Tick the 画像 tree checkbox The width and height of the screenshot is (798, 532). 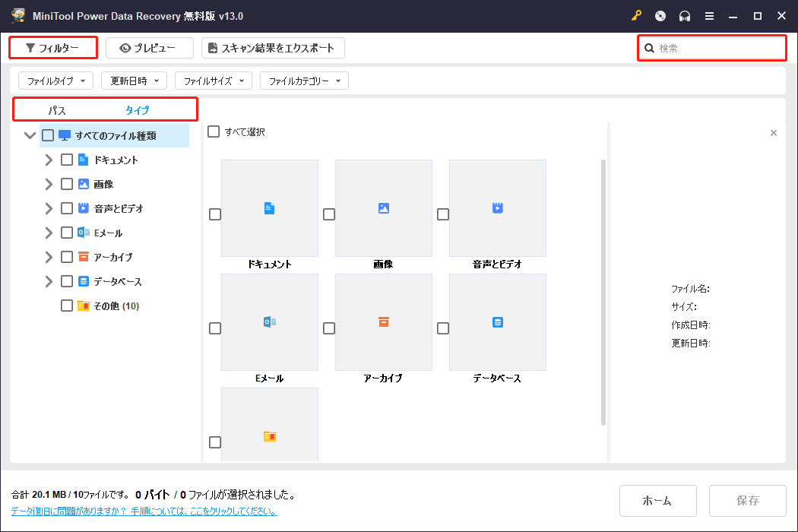pos(67,184)
